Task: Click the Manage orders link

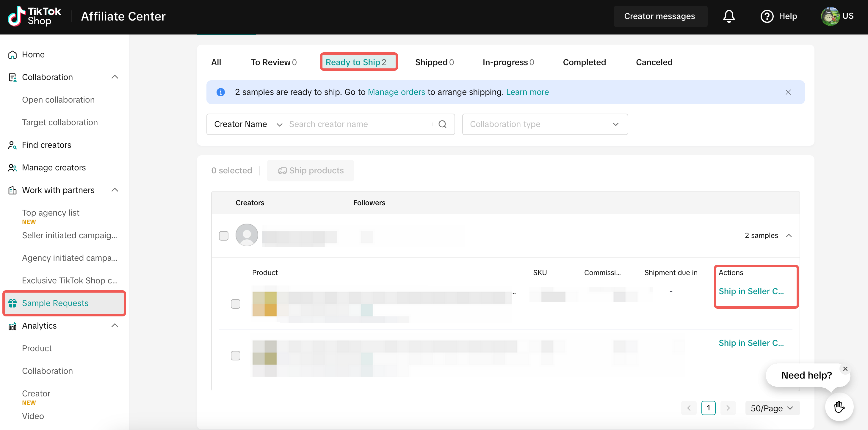Action: [396, 92]
